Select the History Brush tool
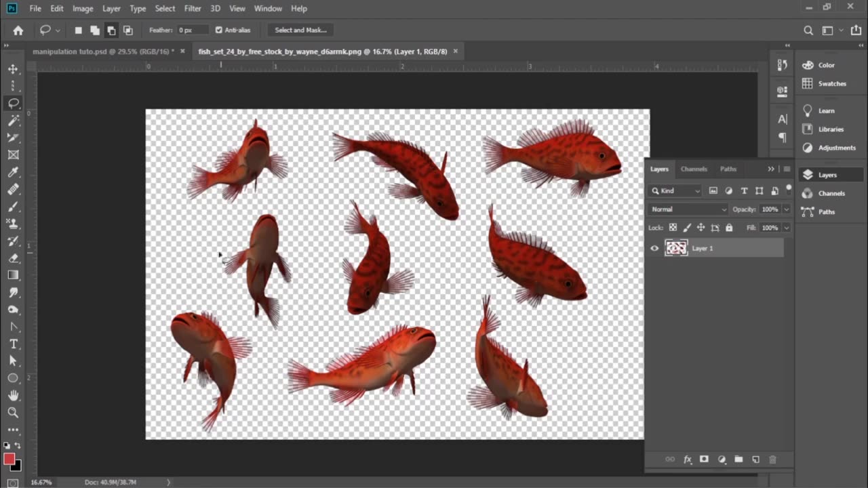This screenshot has width=868, height=488. (x=13, y=241)
